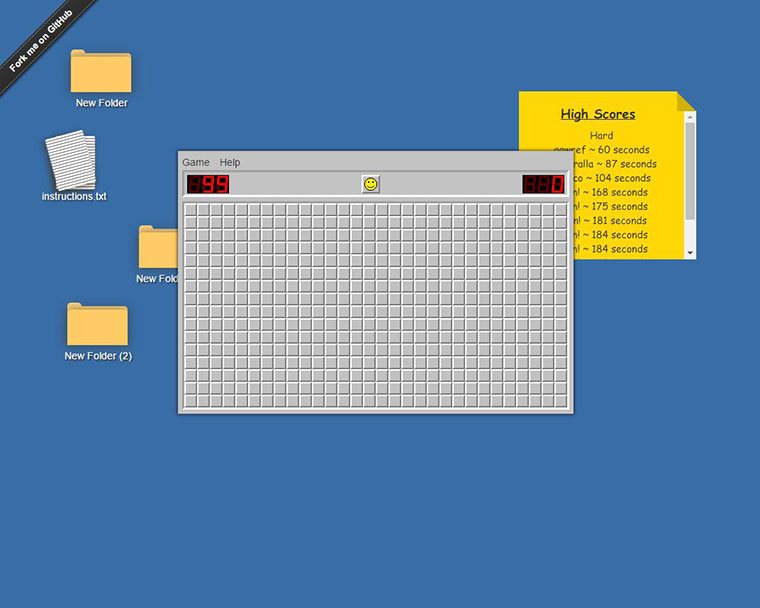760x608 pixels.
Task: Uncover the bottom-left cell of the minefield
Action: coord(191,401)
